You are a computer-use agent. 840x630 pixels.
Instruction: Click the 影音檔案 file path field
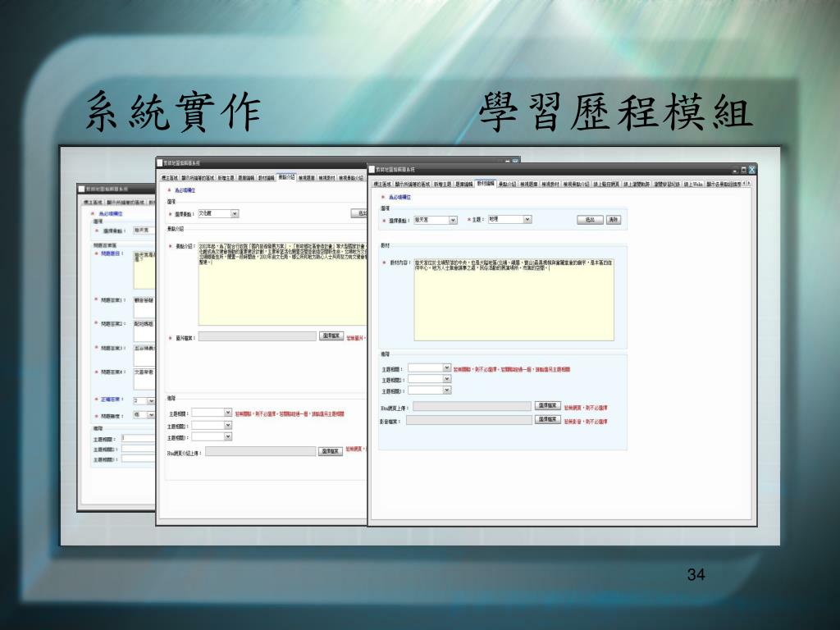(x=468, y=421)
